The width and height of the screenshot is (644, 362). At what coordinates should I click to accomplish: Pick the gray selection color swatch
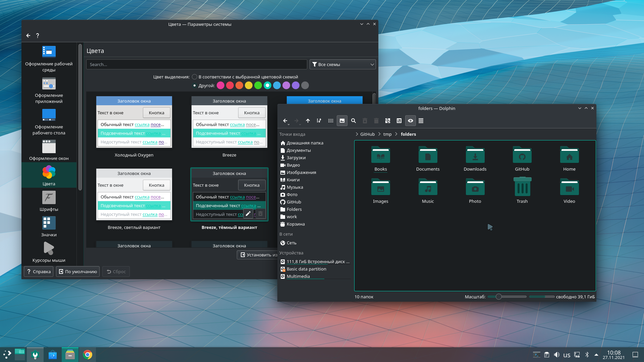click(x=305, y=85)
